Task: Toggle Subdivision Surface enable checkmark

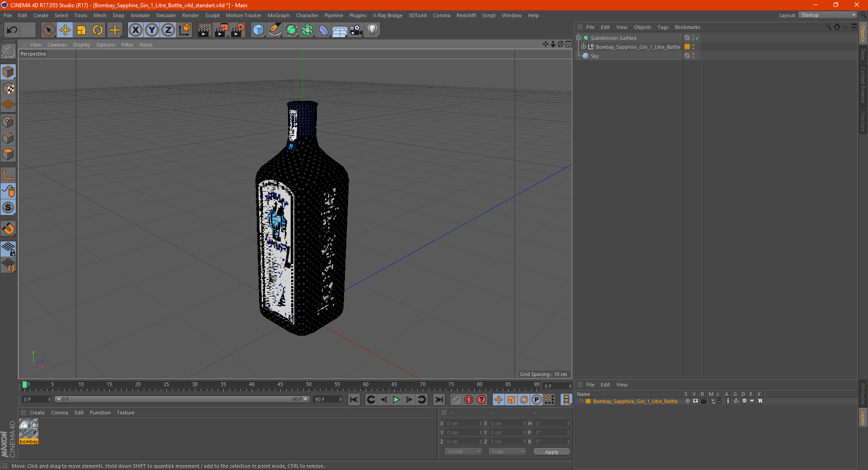Action: (697, 38)
